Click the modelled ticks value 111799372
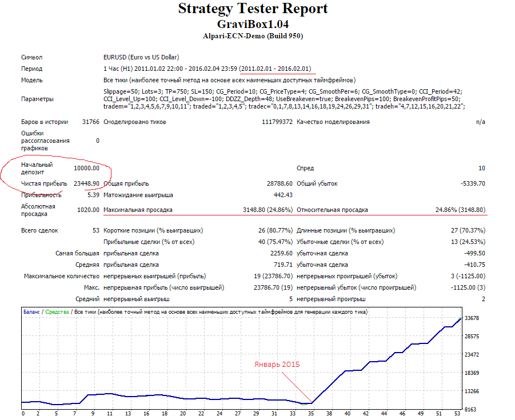Screen dimensions: 515x420 [x=277, y=122]
